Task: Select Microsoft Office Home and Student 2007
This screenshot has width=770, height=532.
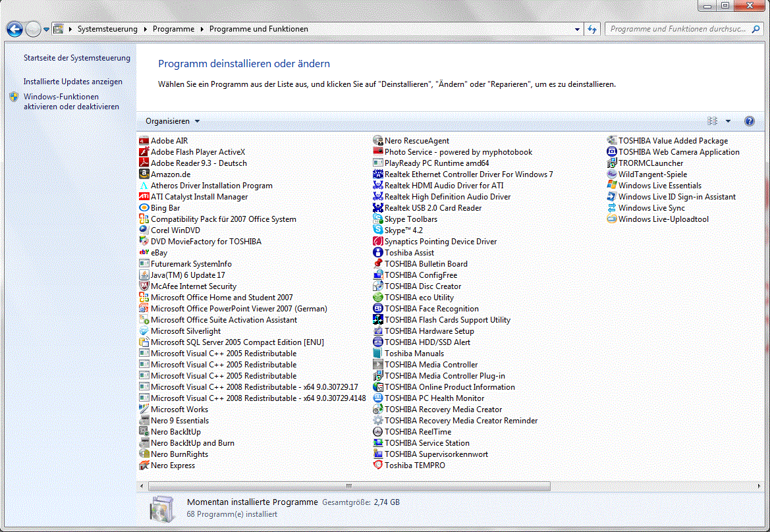Action: [x=216, y=298]
